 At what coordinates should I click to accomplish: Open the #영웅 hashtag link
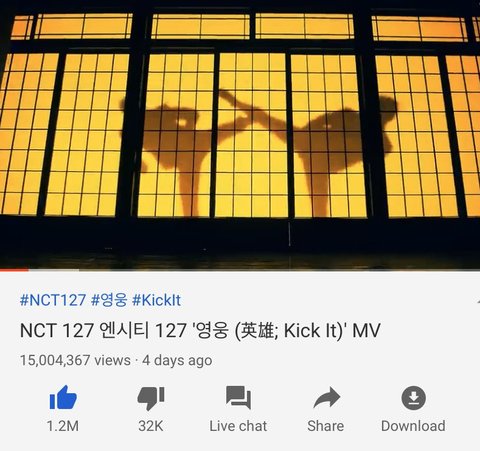[109, 300]
